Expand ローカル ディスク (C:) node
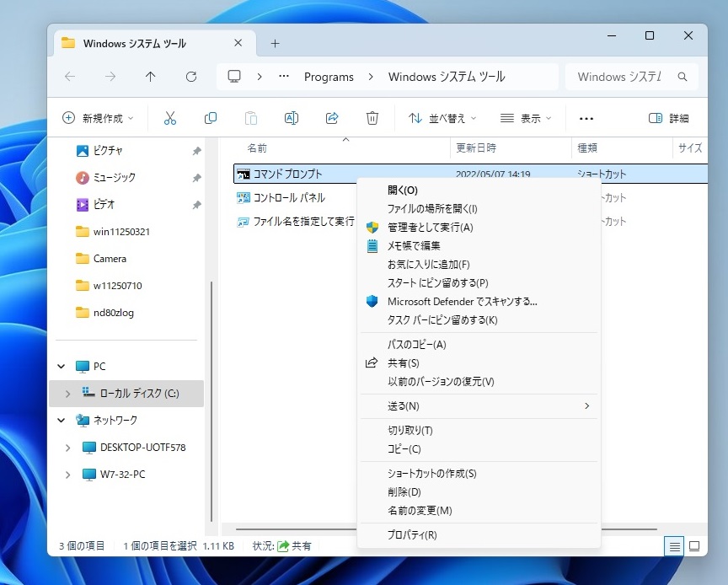This screenshot has height=585, width=728. [67, 394]
